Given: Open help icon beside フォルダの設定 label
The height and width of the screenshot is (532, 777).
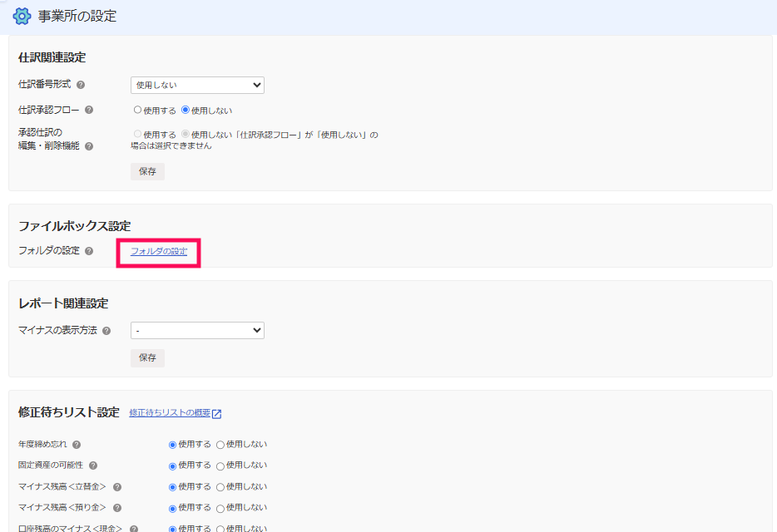Looking at the screenshot, I should click(x=89, y=251).
